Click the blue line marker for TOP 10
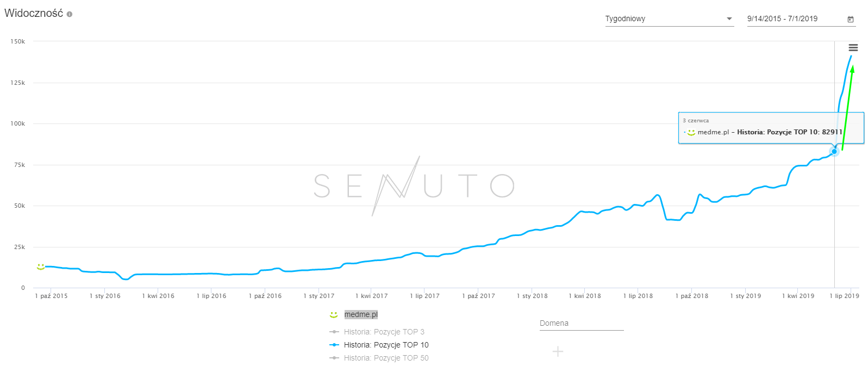868x366 pixels. [334, 345]
